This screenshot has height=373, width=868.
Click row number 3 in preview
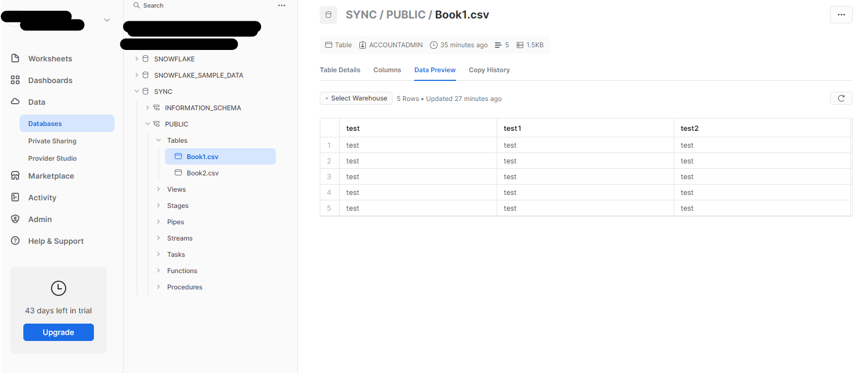click(x=329, y=176)
